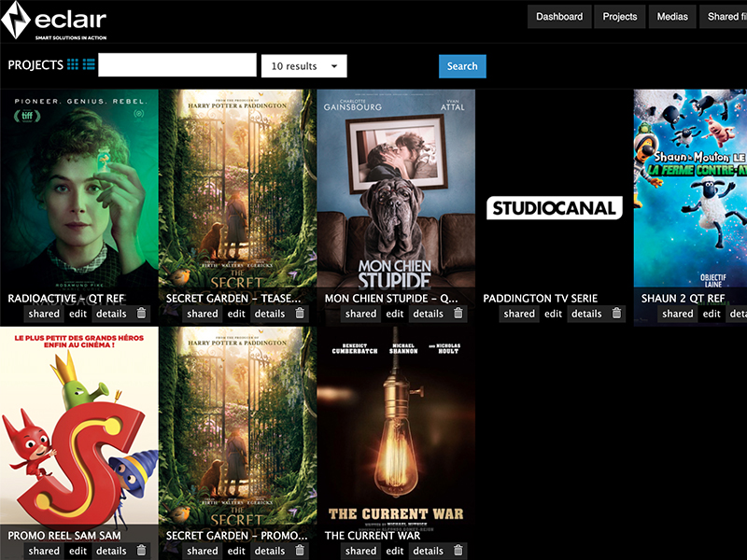Click shared on Secret Garden – Tease
The height and width of the screenshot is (560, 747).
click(203, 314)
